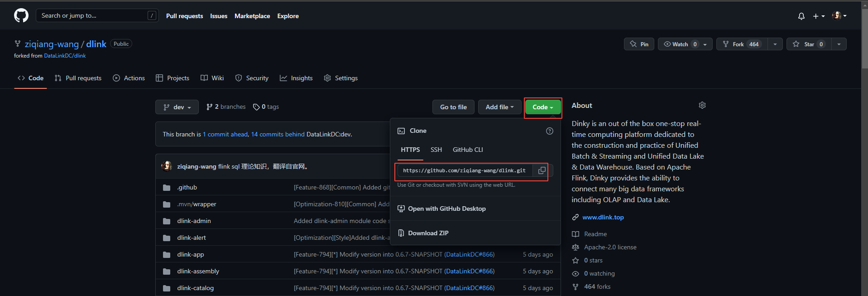Open the dlink repository name link
The height and width of the screenshot is (296, 868).
(96, 44)
